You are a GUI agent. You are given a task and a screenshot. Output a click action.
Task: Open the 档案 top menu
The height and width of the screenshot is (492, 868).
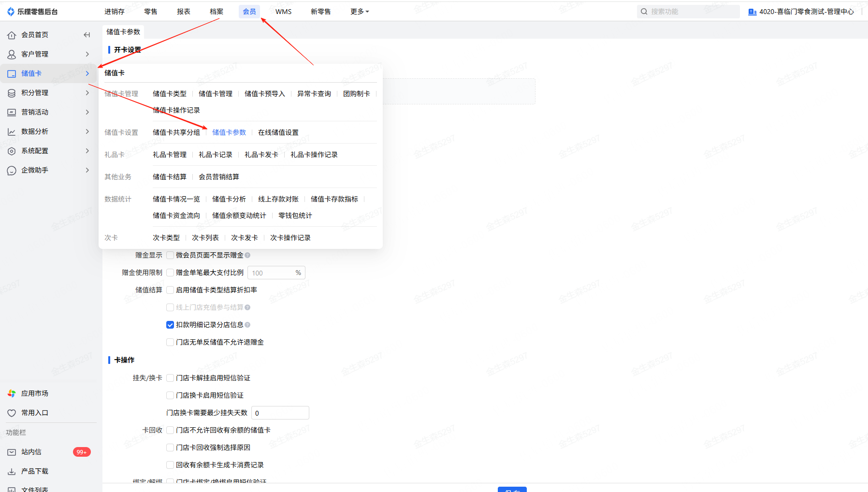point(217,12)
